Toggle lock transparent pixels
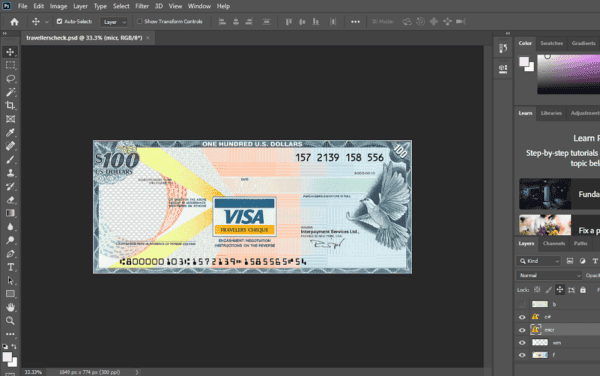 tap(537, 290)
